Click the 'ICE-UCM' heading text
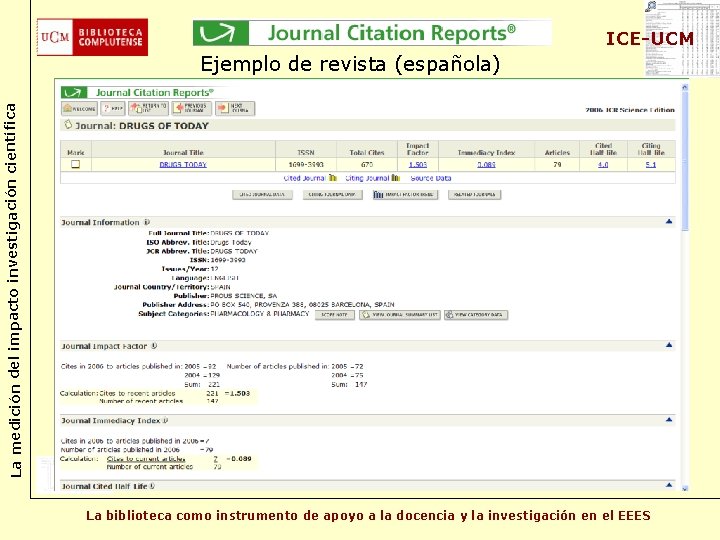The height and width of the screenshot is (540, 720). (650, 39)
